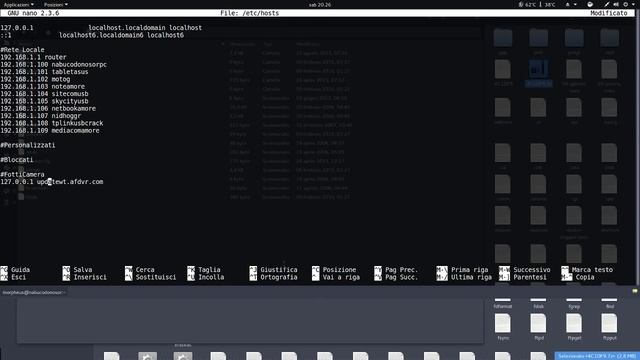Screen dimensions: 640x360
Task: Click the network connection icon in top panel
Action: [607, 5]
